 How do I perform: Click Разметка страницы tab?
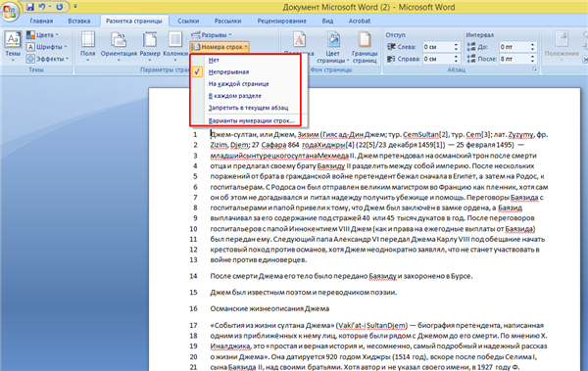click(134, 21)
